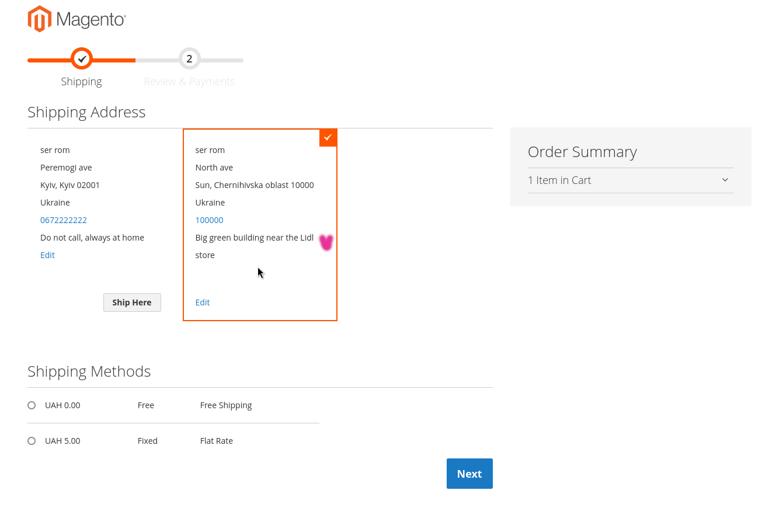Select the Free Shipping radio button
The image size is (783, 532).
click(32, 405)
